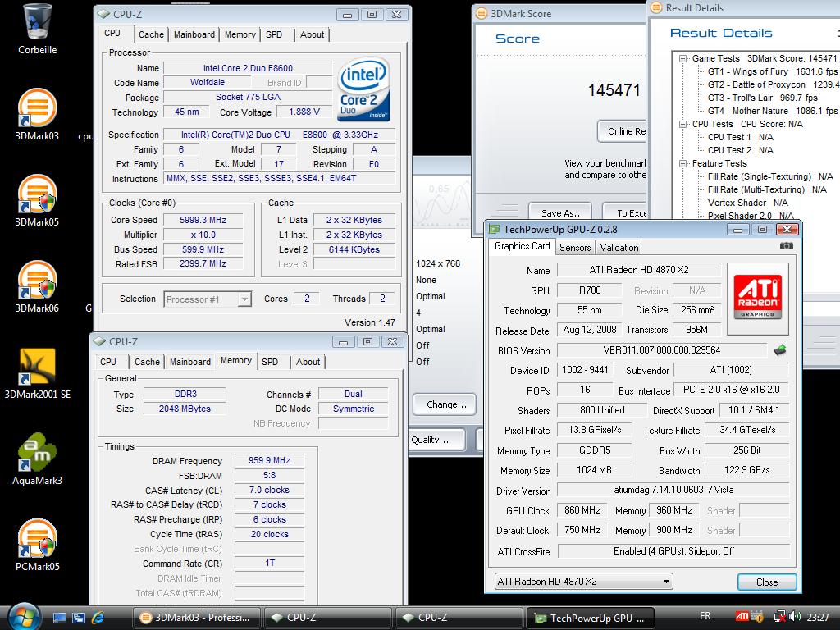Switch to CPU tab in lower CPU-Z
Viewport: 840px width, 630px height.
tap(108, 362)
